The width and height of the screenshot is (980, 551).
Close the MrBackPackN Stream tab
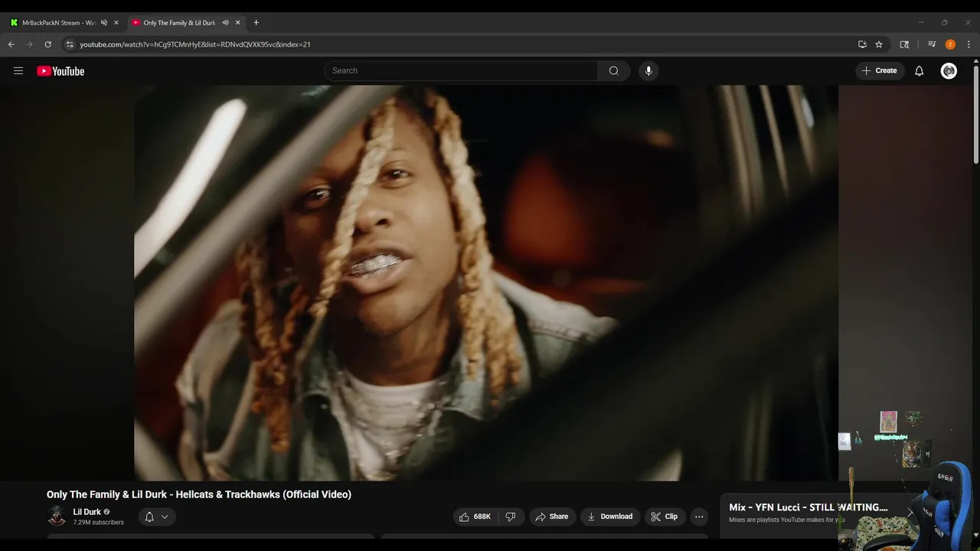pyautogui.click(x=116, y=23)
